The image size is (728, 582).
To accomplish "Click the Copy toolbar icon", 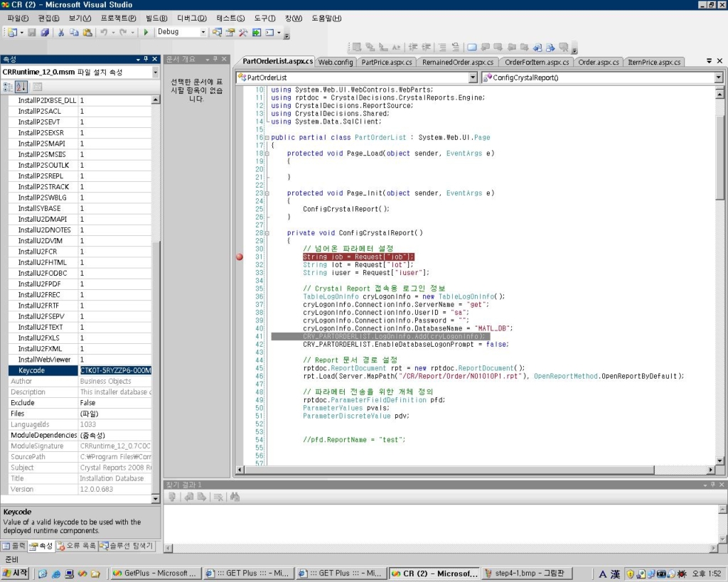I will click(x=74, y=33).
